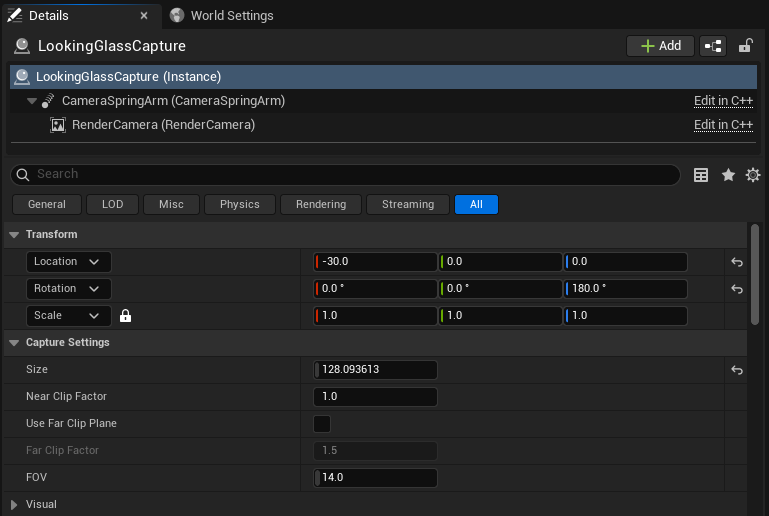Click the Add component button
The height and width of the screenshot is (516, 769).
click(660, 46)
